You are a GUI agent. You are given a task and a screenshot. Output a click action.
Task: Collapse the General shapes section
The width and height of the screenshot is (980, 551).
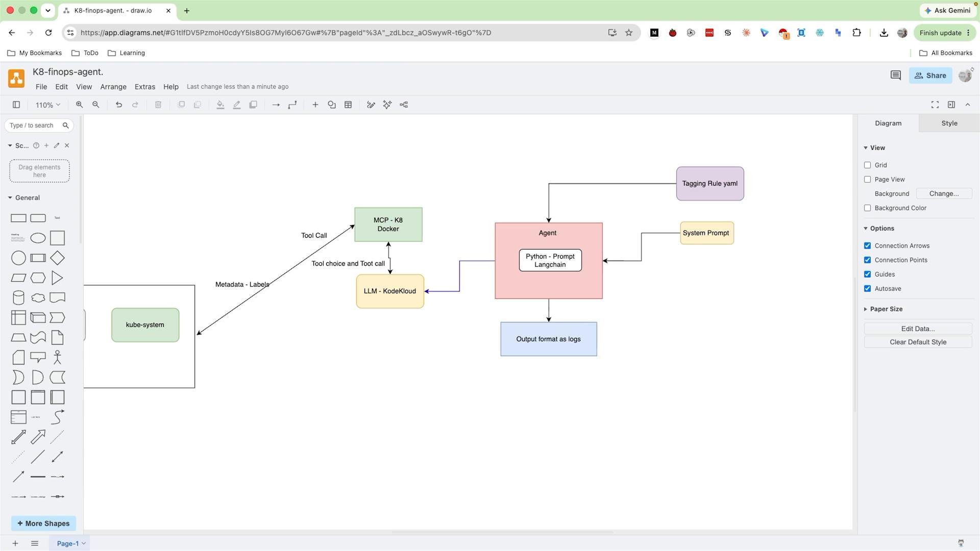23,198
